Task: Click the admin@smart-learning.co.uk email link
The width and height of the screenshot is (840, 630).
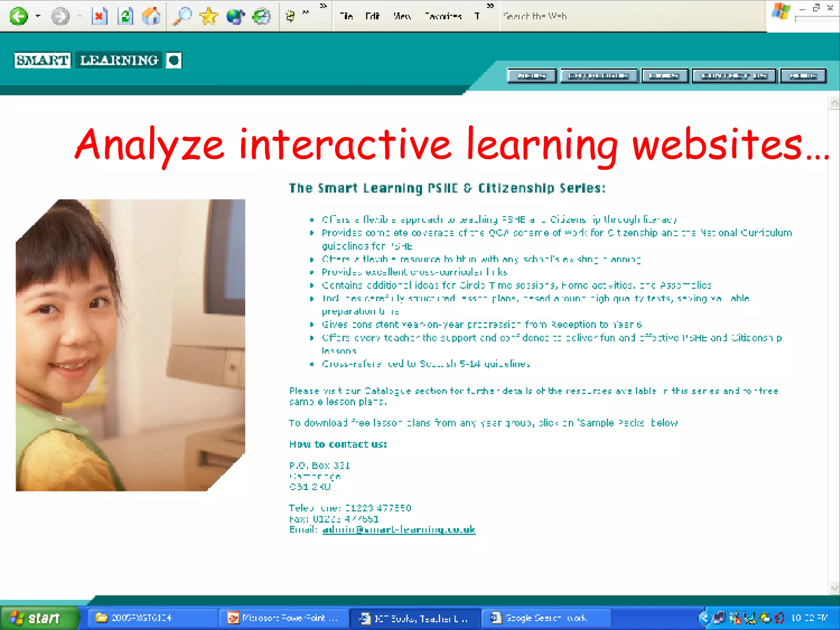Action: 399,530
